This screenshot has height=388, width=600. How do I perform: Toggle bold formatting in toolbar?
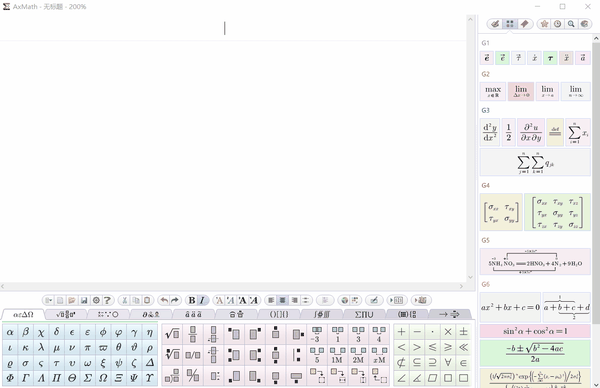pyautogui.click(x=192, y=300)
